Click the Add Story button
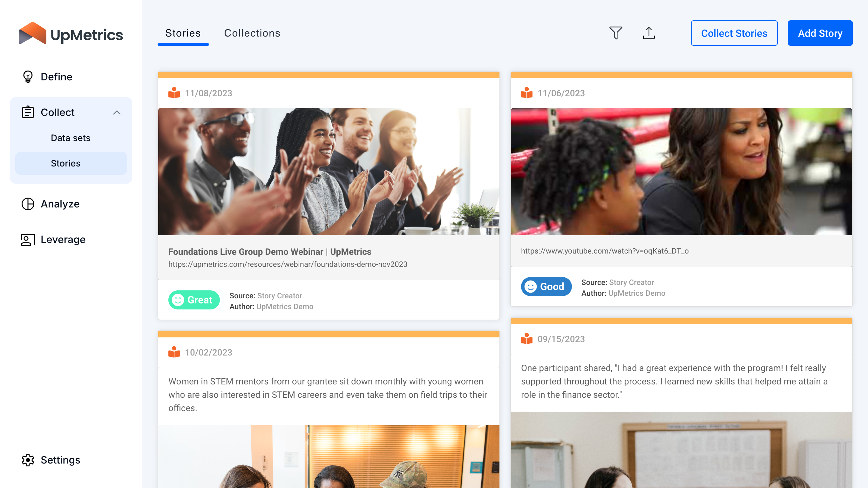 tap(821, 33)
